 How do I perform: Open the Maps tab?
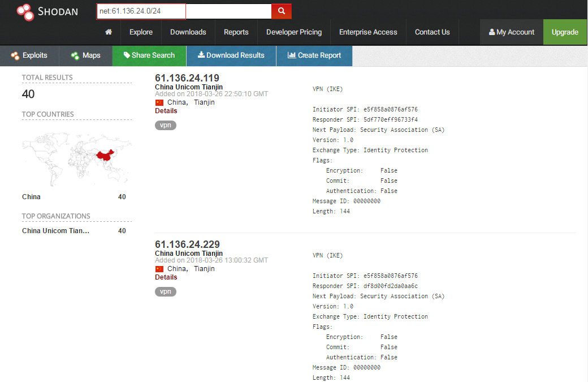pos(85,55)
